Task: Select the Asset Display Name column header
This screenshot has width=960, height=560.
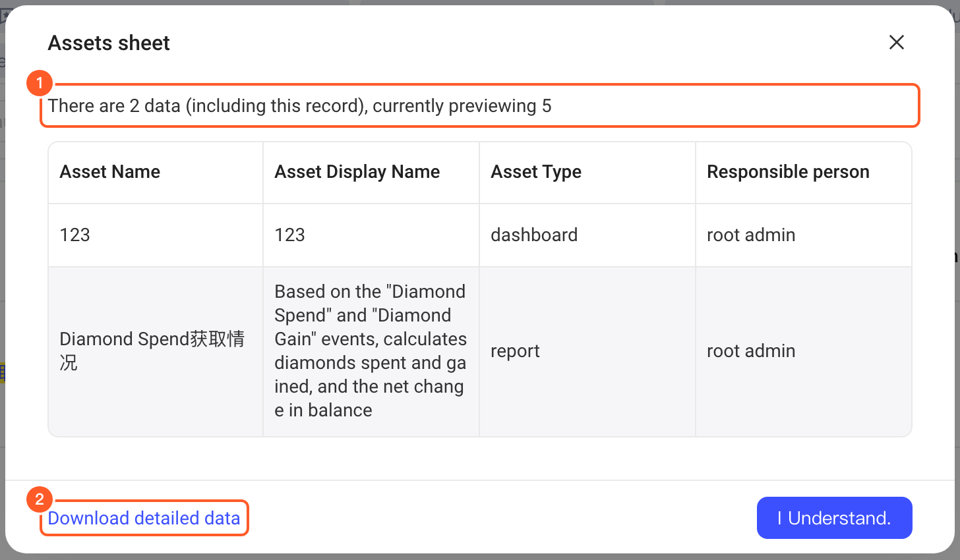Action: point(371,172)
